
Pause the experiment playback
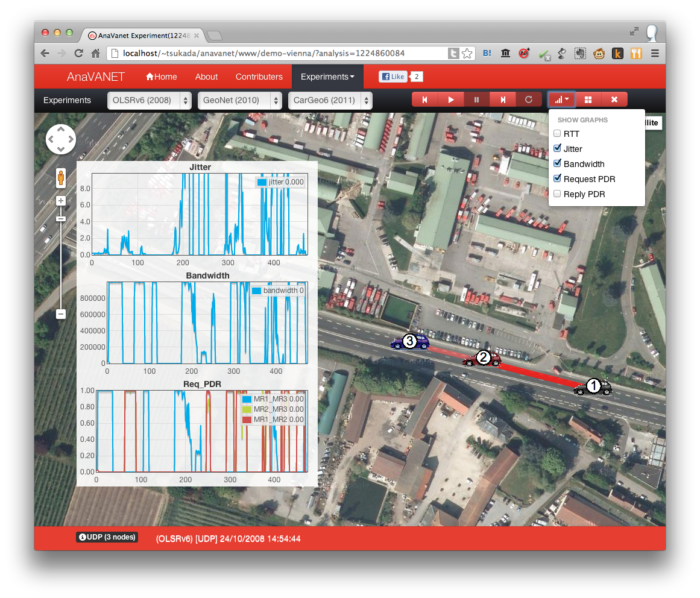tap(476, 100)
